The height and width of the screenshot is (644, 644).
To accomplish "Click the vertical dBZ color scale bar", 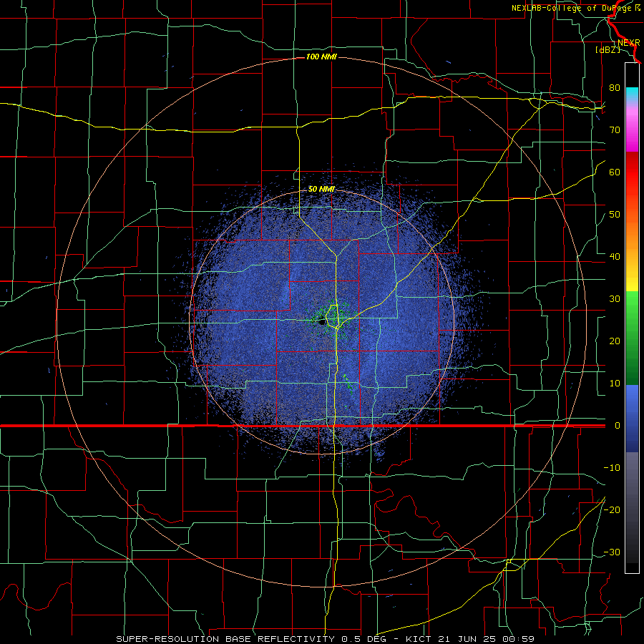I will coord(632,318).
